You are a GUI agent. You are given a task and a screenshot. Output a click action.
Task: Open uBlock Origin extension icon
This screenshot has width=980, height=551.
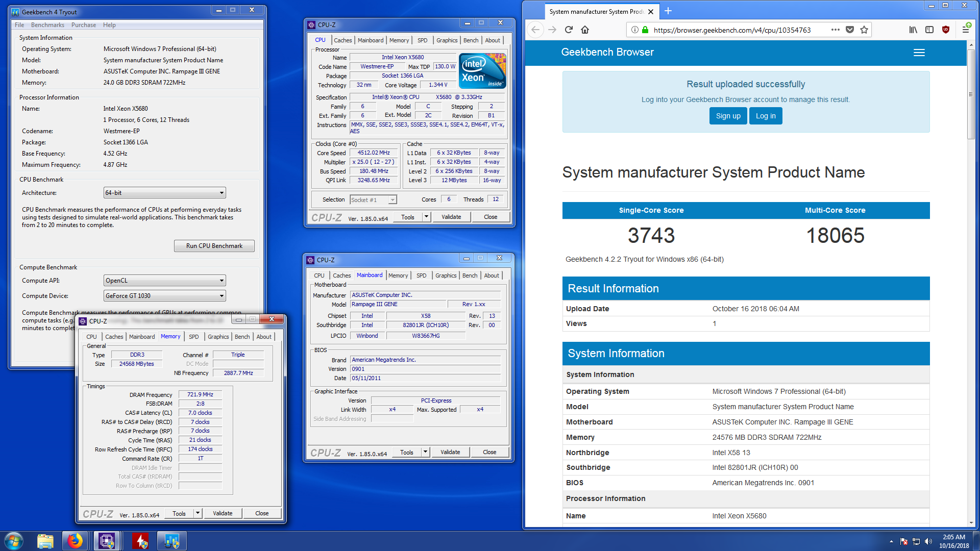[946, 30]
